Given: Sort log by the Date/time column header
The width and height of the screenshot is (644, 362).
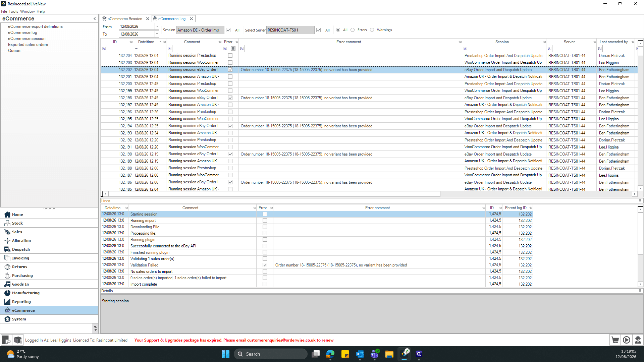Looking at the screenshot, I should (x=146, y=42).
